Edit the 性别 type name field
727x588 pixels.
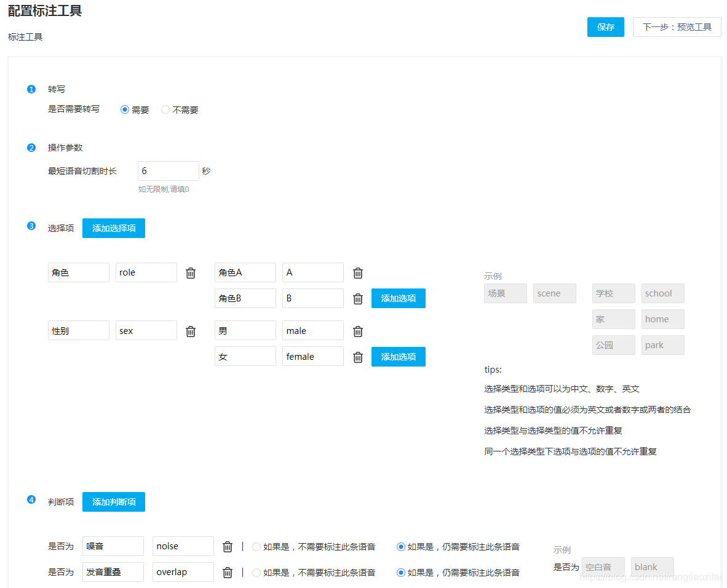pyautogui.click(x=78, y=331)
